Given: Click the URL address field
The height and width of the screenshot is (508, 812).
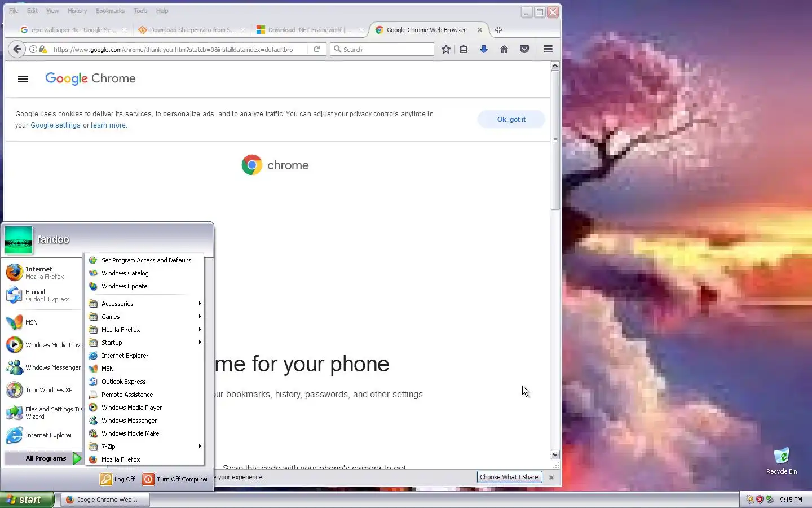Looking at the screenshot, I should pyautogui.click(x=180, y=49).
